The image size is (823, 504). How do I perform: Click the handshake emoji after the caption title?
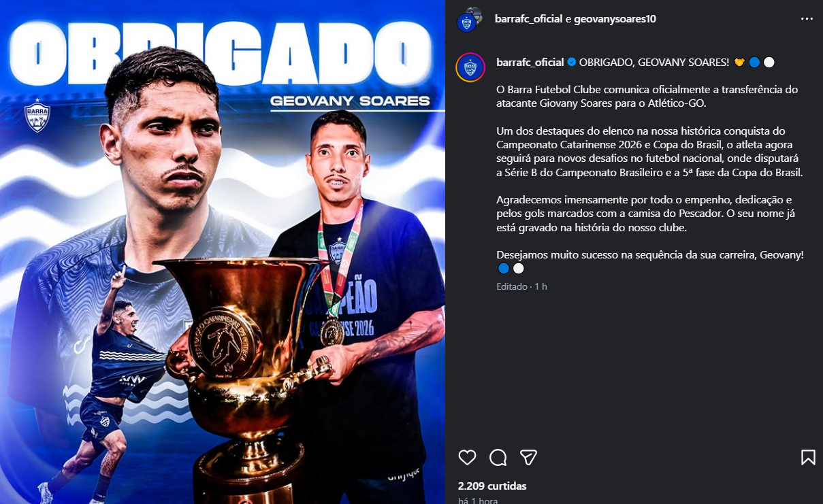(739, 63)
